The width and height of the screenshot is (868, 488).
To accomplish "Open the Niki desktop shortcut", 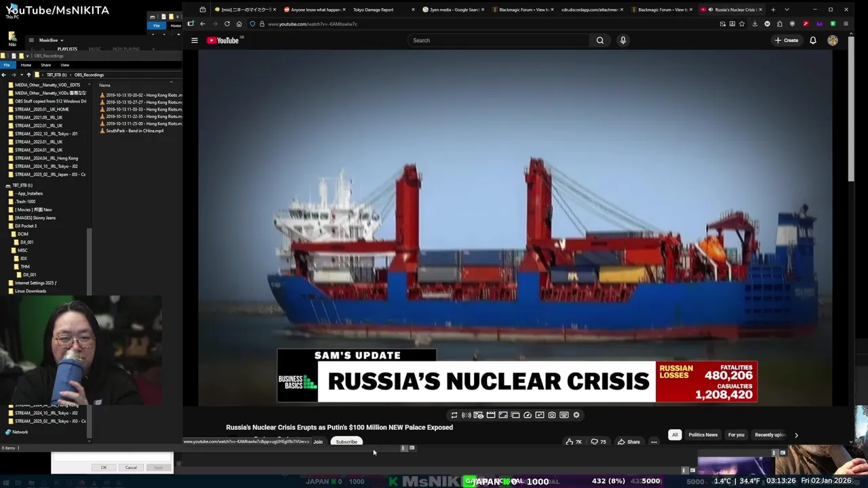I will tap(12, 38).
